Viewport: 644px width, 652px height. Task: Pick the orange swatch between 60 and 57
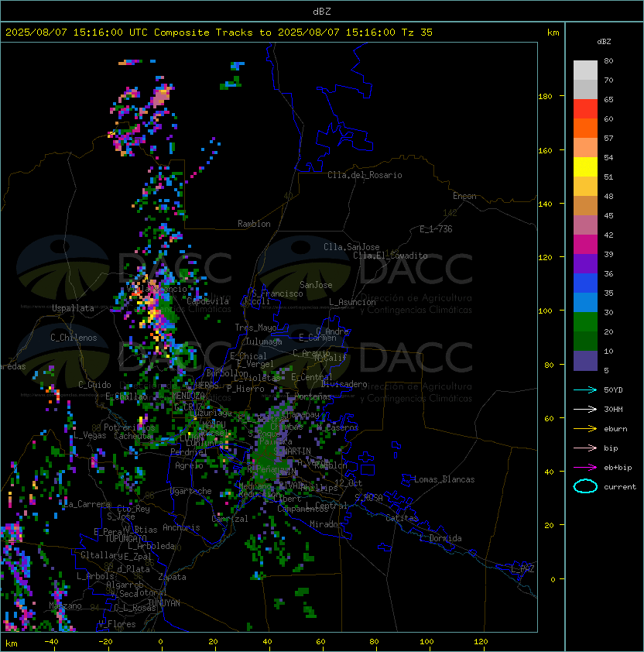pyautogui.click(x=585, y=128)
